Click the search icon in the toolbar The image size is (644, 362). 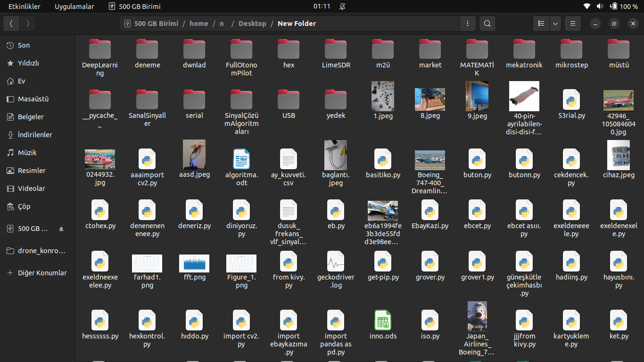coord(487,24)
